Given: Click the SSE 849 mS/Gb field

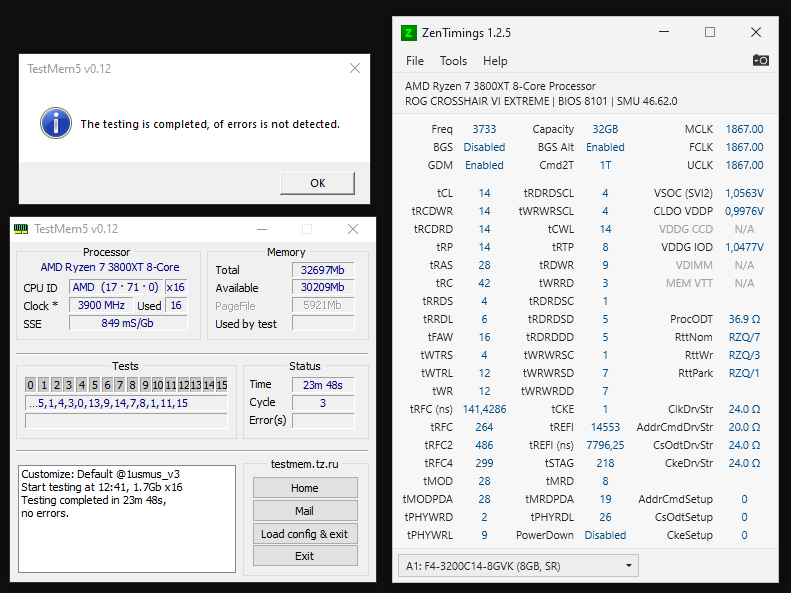Looking at the screenshot, I should pyautogui.click(x=128, y=323).
